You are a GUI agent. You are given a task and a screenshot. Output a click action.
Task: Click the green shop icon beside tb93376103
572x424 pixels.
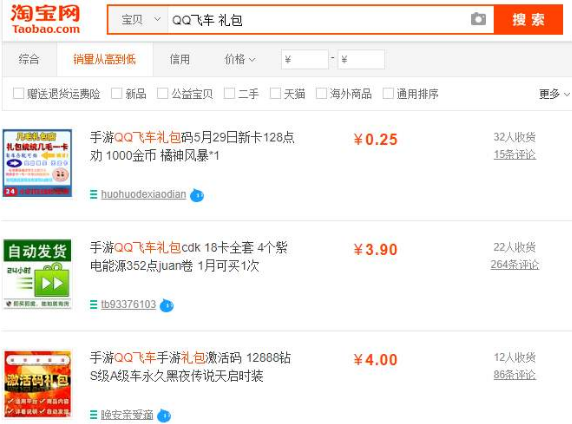(93, 304)
